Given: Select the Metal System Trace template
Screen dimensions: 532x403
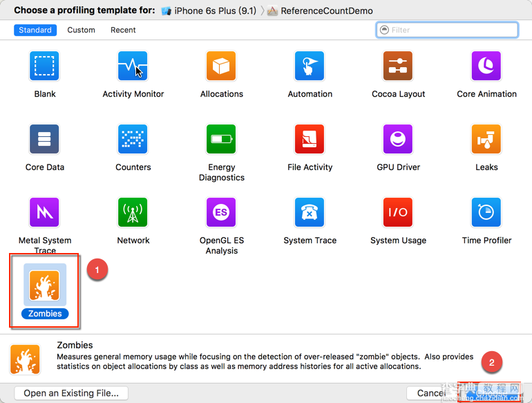Looking at the screenshot, I should coord(44,212).
